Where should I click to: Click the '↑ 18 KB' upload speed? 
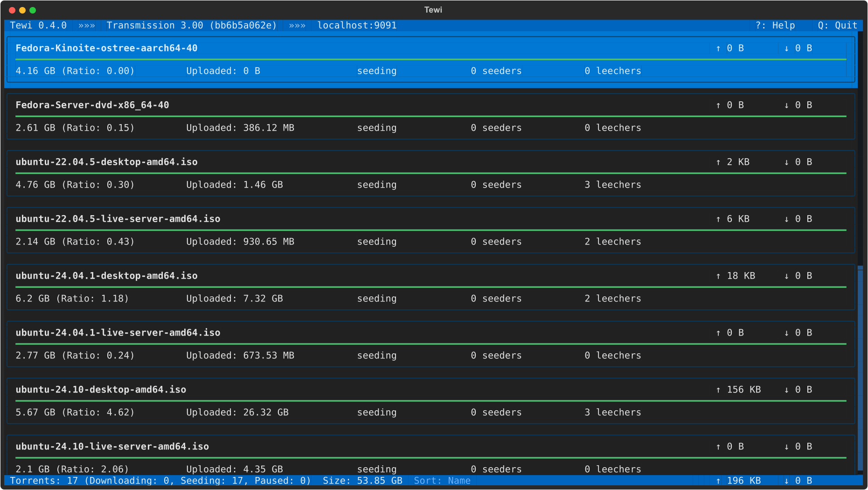[x=736, y=276]
